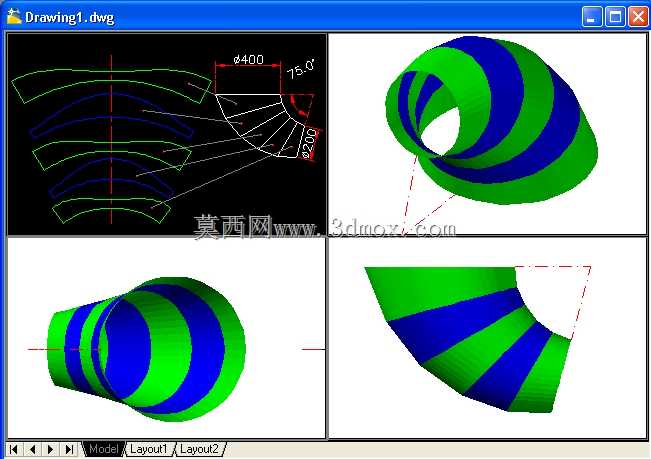Click the Drawing1.dwg document icon
Image resolution: width=651 pixels, height=459 pixels.
14,17
